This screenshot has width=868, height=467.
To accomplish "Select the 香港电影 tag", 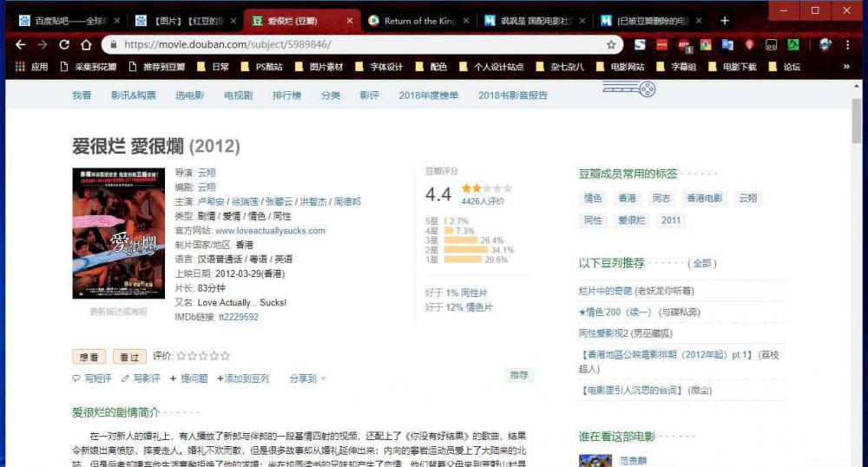I will tap(704, 198).
